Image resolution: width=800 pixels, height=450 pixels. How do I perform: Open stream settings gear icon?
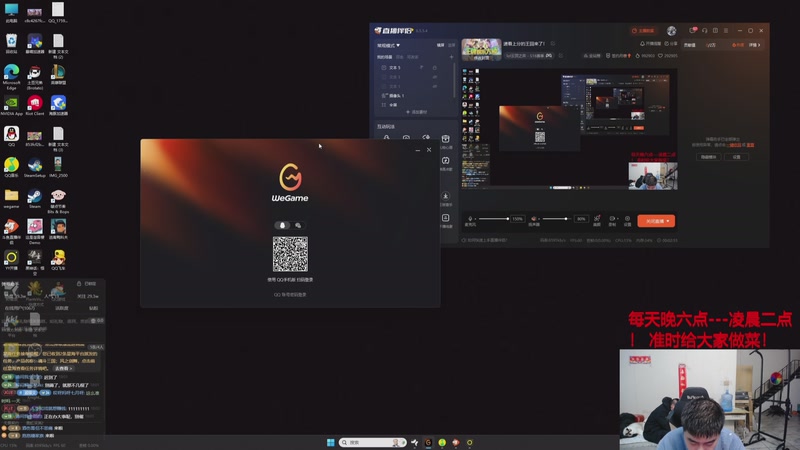[628, 220]
